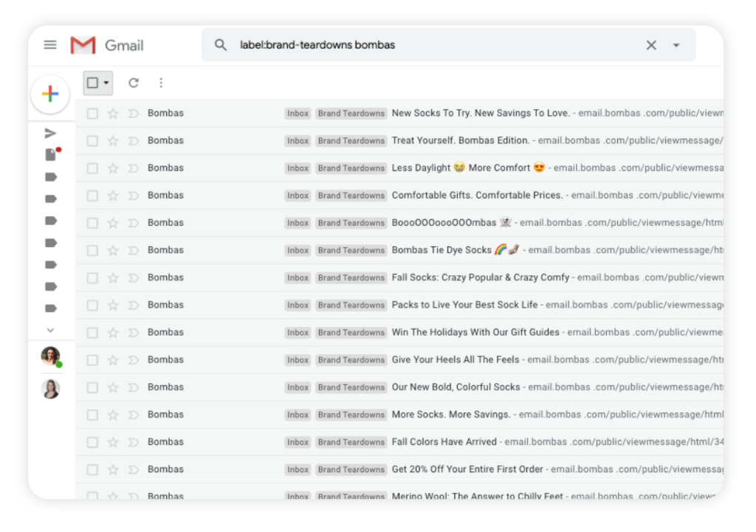The height and width of the screenshot is (532, 756).
Task: Star the 'Give Your Heels All The Feels' email
Action: (x=113, y=361)
